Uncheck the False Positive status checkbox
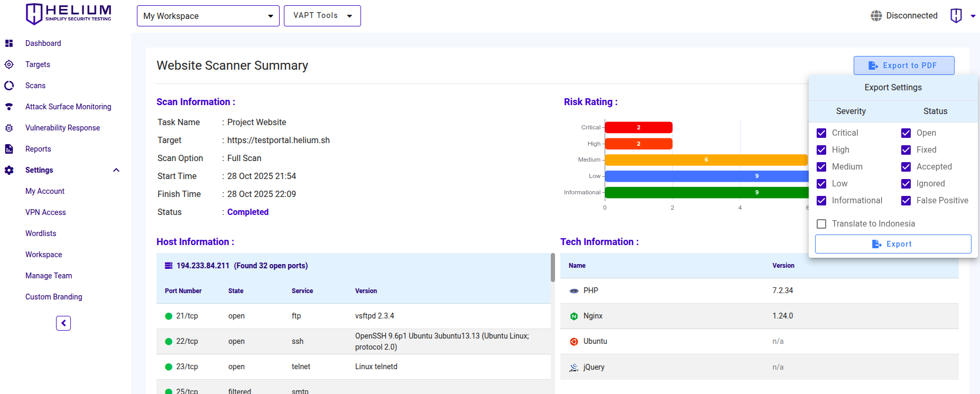The width and height of the screenshot is (980, 394). [x=906, y=201]
